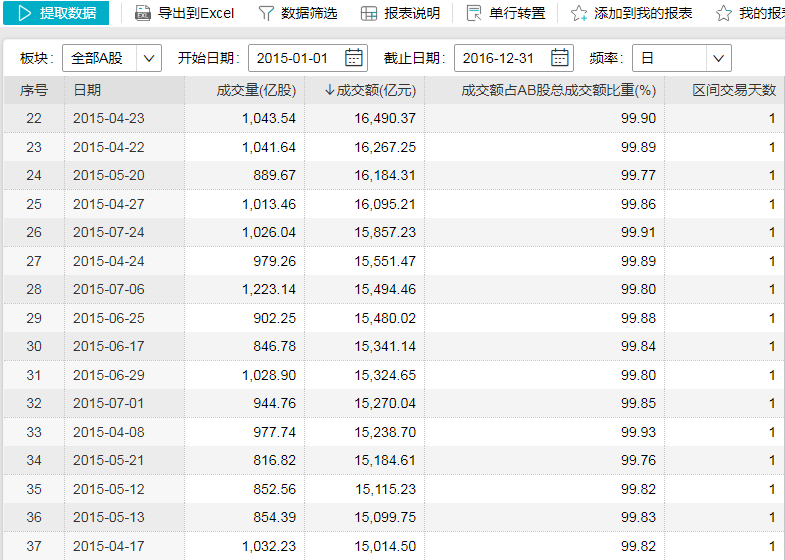Image resolution: width=785 pixels, height=560 pixels.
Task: Click 单行转置
Action: (x=506, y=13)
